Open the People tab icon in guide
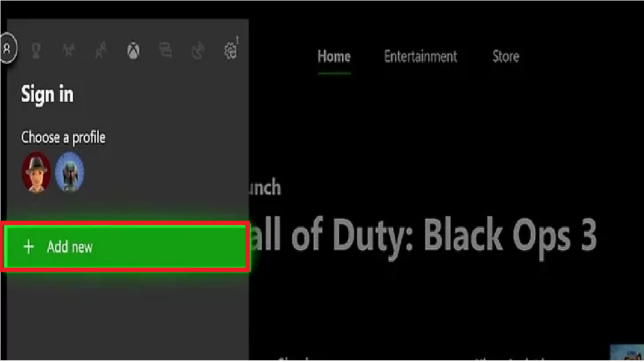This screenshot has width=644, height=362. pos(101,50)
